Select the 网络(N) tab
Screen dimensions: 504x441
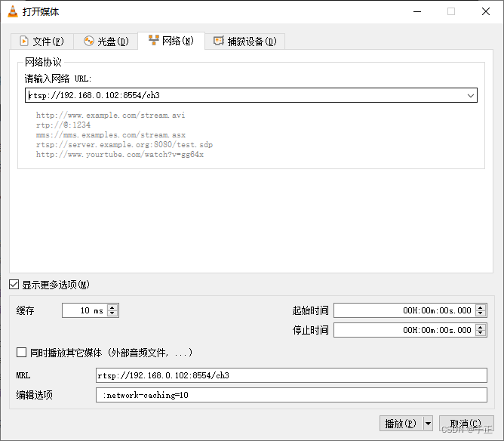[x=171, y=41]
